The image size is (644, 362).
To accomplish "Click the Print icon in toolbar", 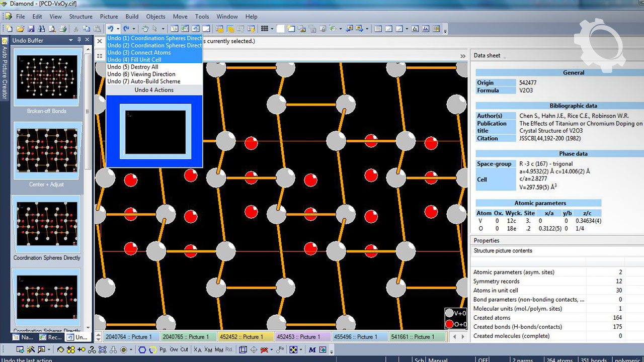I will click(x=63, y=29).
